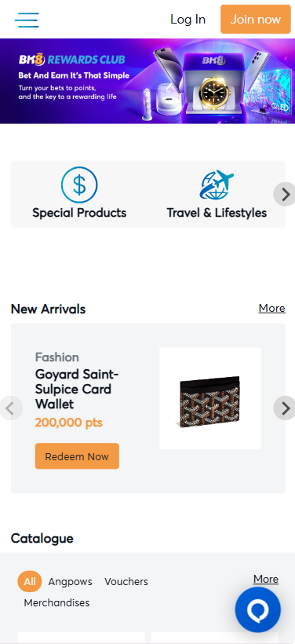Click the Special Products dollar icon
This screenshot has width=295, height=644.
[79, 185]
